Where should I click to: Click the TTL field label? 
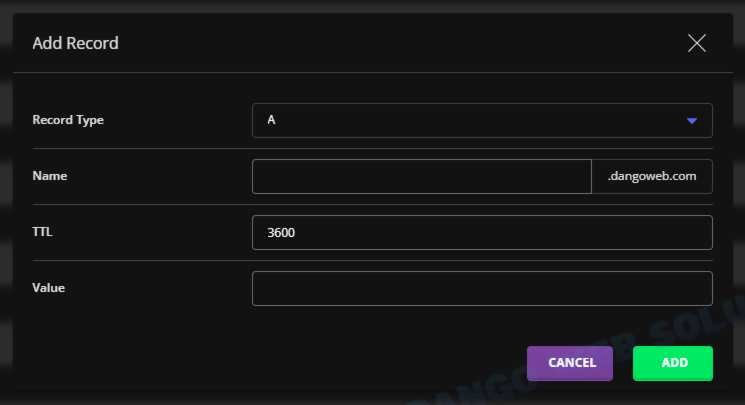[x=42, y=232]
